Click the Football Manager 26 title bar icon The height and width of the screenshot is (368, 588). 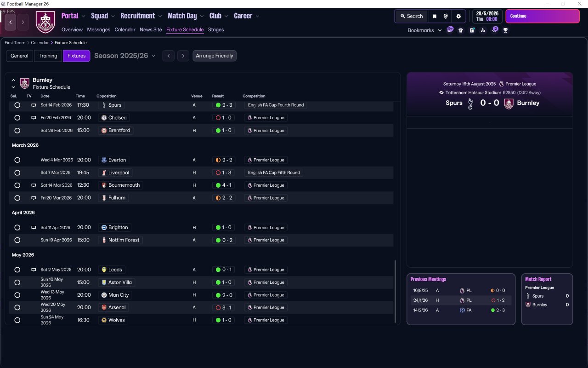click(4, 4)
